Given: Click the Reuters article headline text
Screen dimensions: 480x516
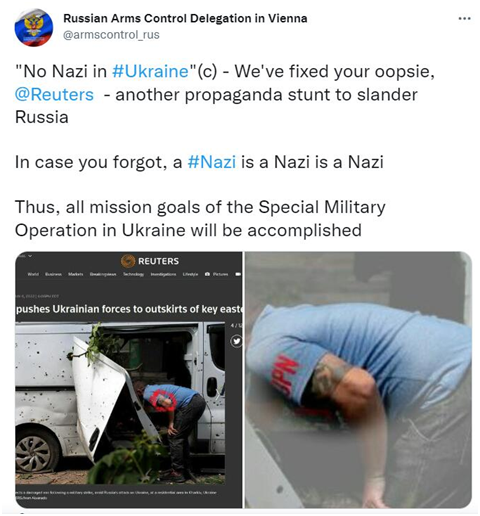Looking at the screenshot, I should [129, 309].
